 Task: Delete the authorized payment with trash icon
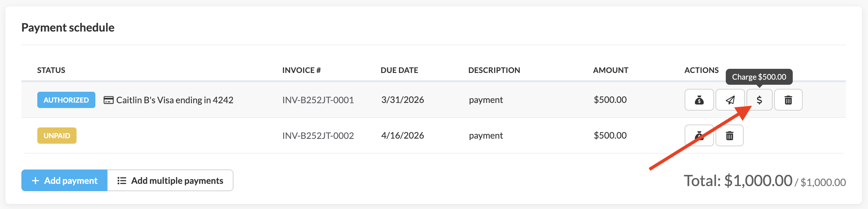click(788, 100)
